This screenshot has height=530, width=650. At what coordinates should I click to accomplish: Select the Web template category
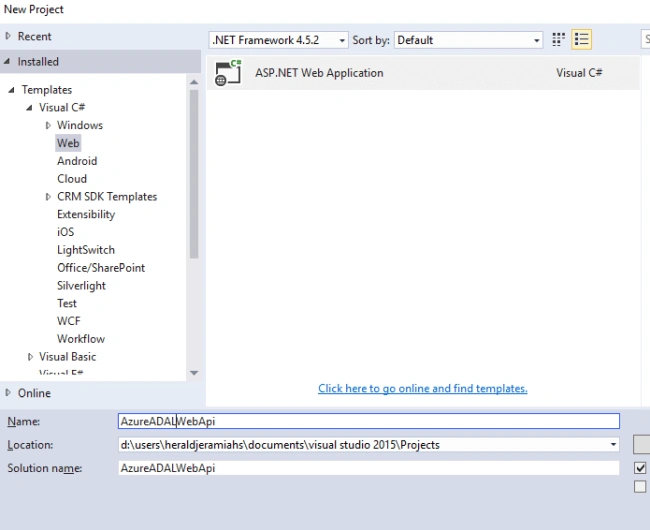tap(68, 143)
